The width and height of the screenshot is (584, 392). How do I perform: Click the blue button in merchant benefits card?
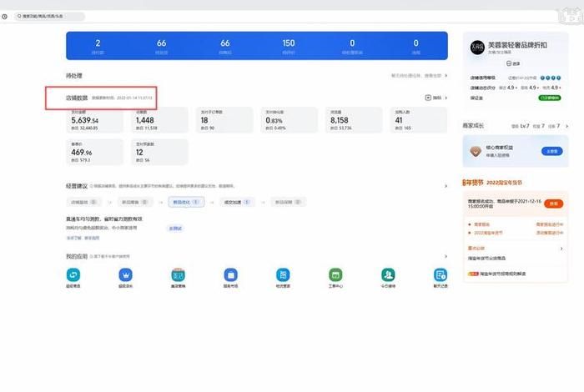[552, 151]
